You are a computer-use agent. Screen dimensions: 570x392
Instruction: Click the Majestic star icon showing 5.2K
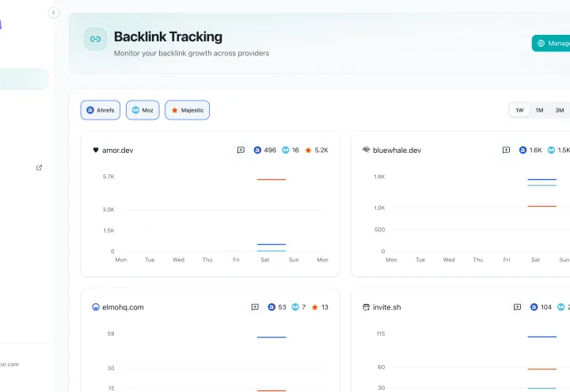click(308, 150)
